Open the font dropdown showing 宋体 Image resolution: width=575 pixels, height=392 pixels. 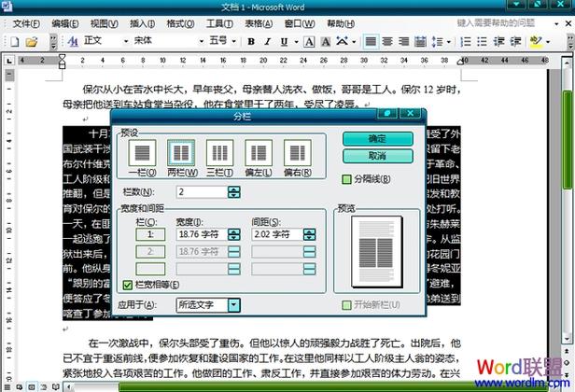pyautogui.click(x=202, y=41)
